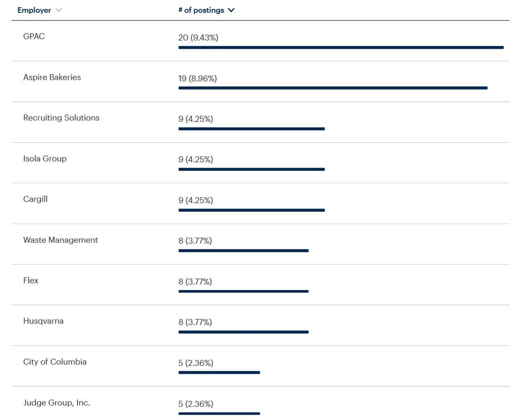Choose the Cargill employer entry

point(35,199)
